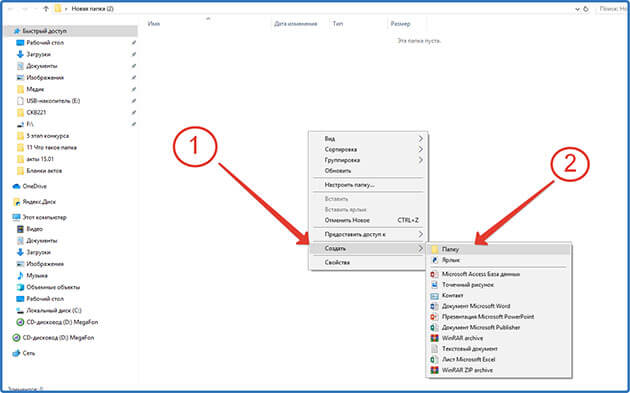Click the Рабочий стол icon under Quick access
630x393 pixels.
coord(20,43)
